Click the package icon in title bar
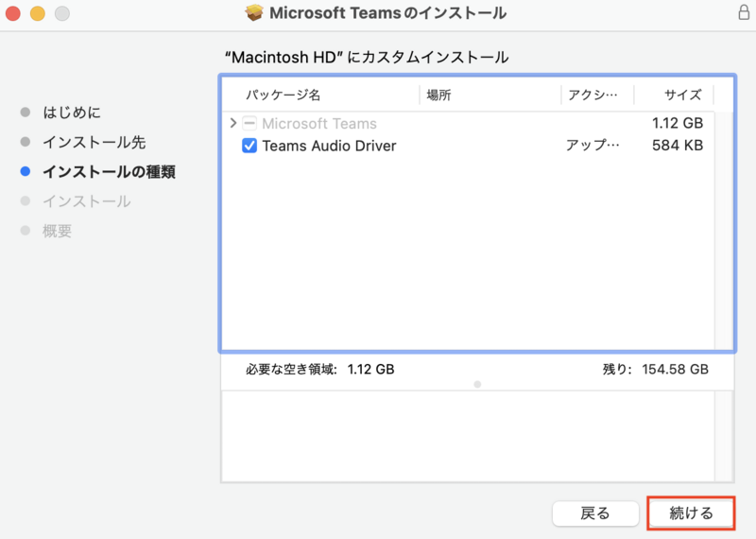Image resolution: width=756 pixels, height=539 pixels. click(253, 13)
